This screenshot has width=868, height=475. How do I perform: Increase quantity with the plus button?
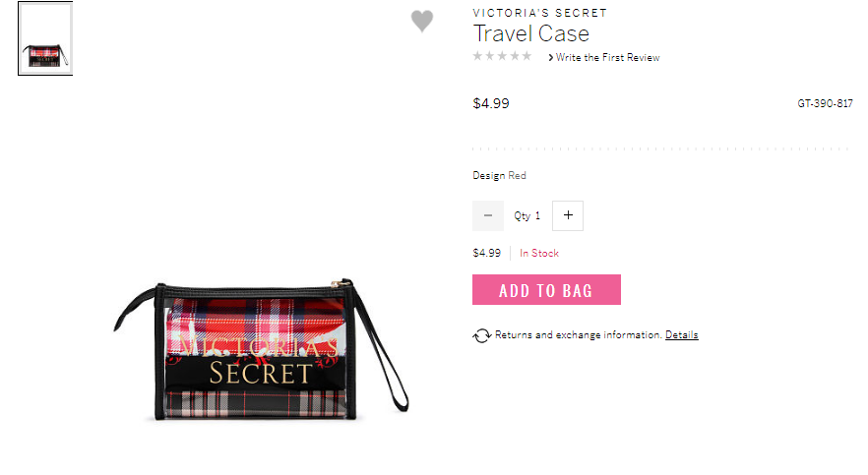568,215
